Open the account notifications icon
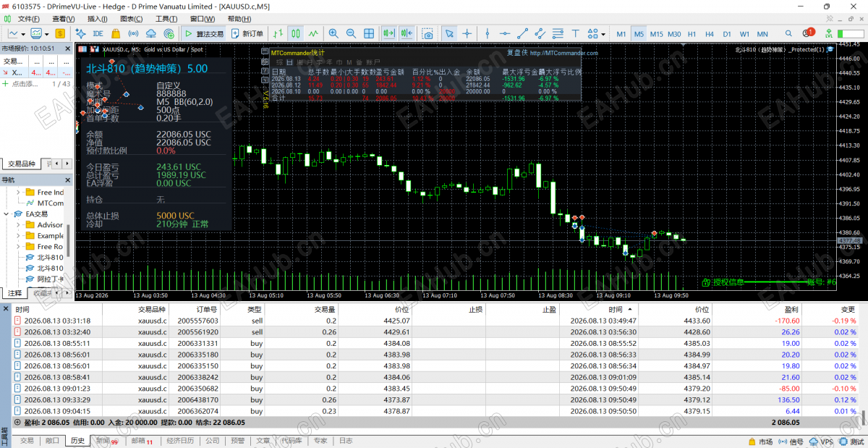The image size is (868, 448). (x=808, y=33)
